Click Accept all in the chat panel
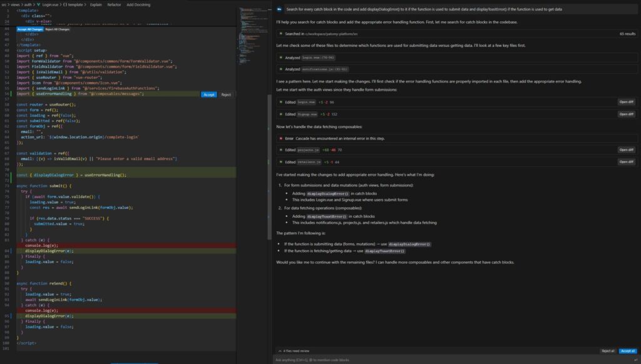 coord(627,351)
